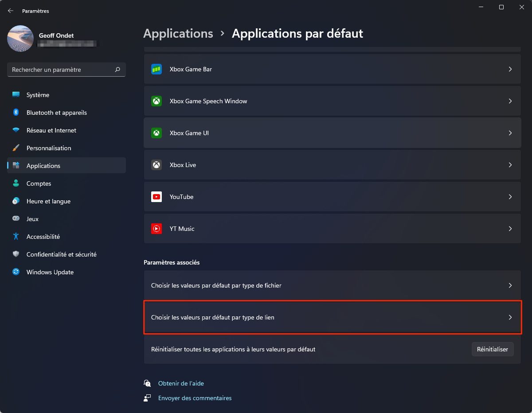Click the Xbox Game UI app icon
The width and height of the screenshot is (532, 413).
pyautogui.click(x=156, y=133)
